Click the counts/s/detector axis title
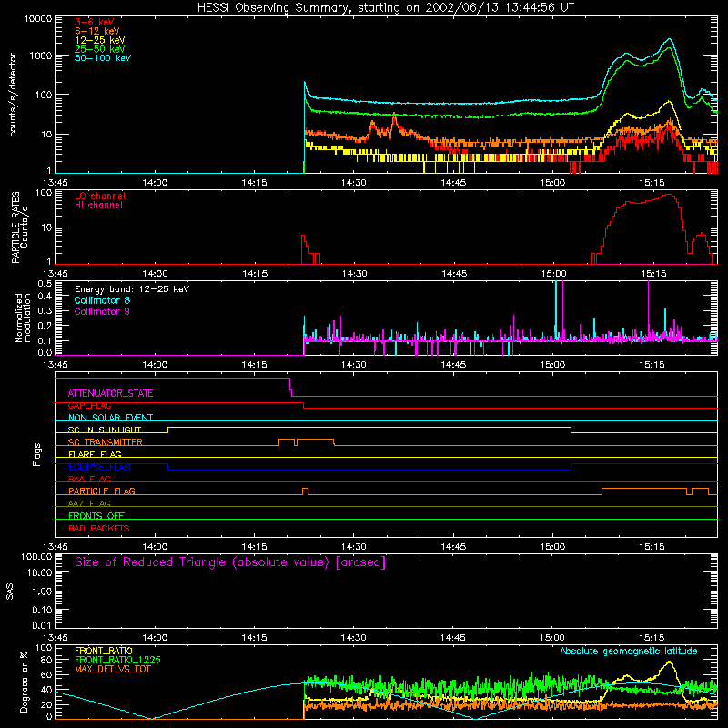The height and width of the screenshot is (728, 728). 13,95
